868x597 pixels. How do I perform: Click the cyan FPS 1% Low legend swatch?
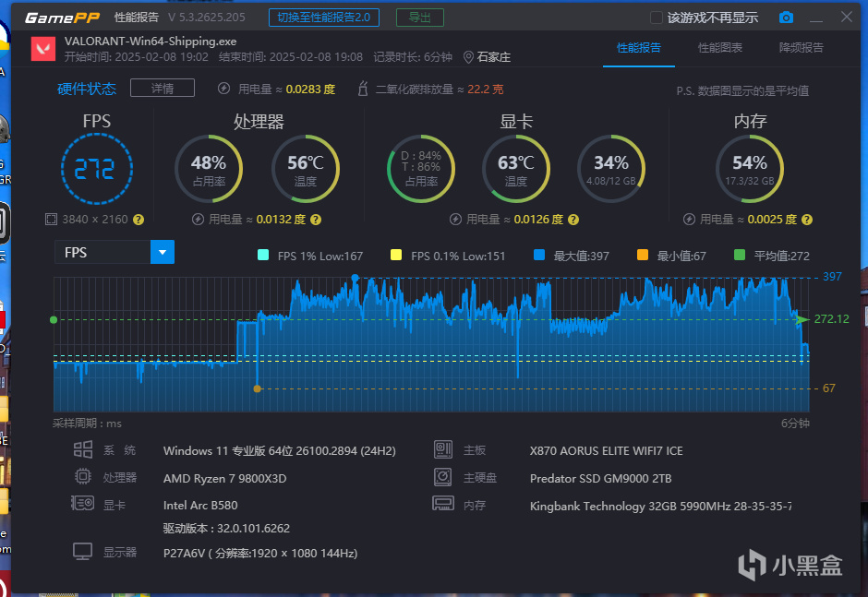[x=263, y=255]
